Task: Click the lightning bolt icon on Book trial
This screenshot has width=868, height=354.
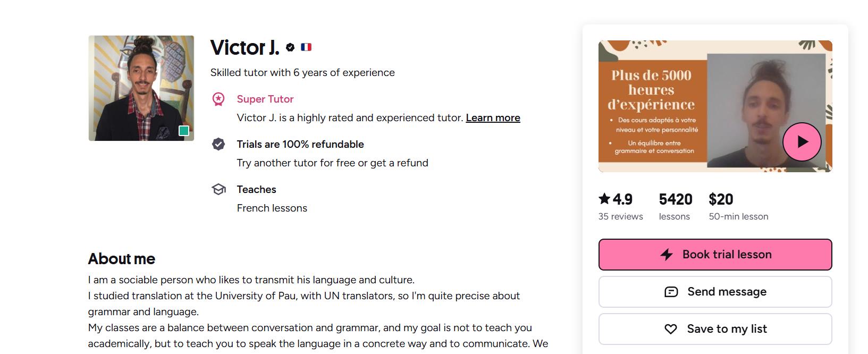Action: (x=667, y=255)
